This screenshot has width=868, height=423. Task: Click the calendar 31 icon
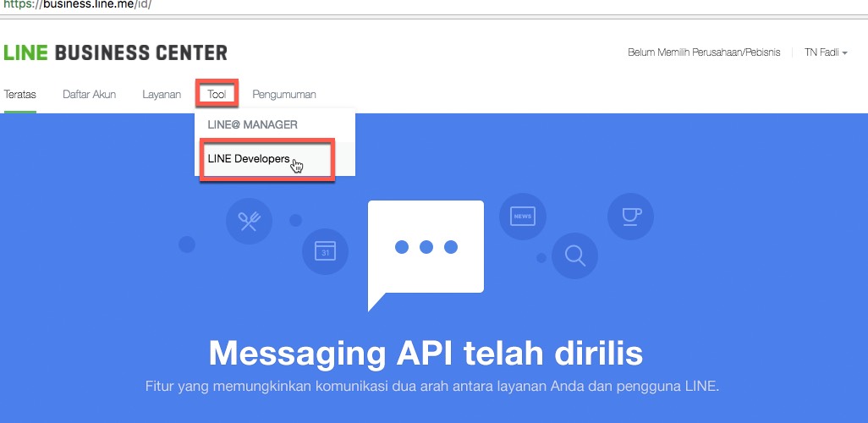[x=326, y=251]
